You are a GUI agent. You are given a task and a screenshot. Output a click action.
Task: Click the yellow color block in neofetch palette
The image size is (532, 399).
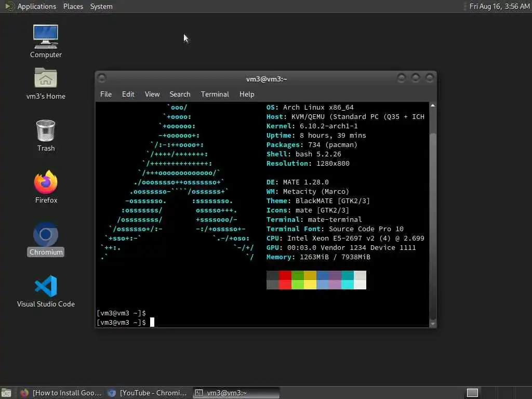click(310, 280)
